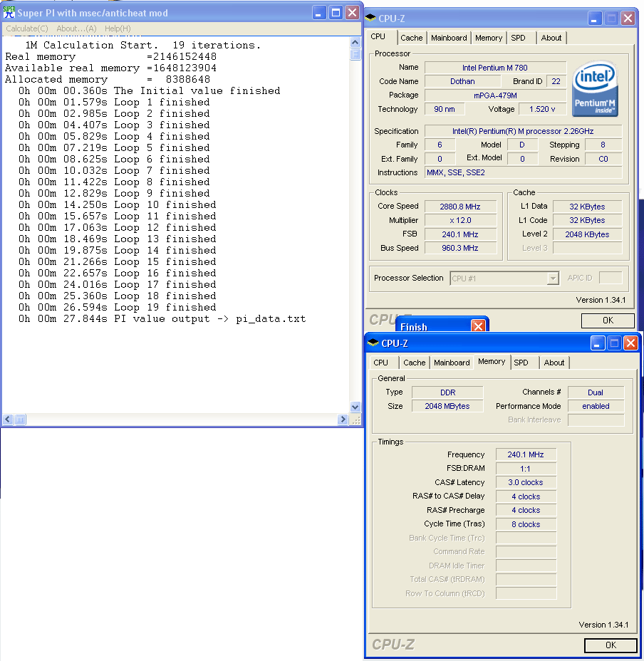The width and height of the screenshot is (644, 661).
Task: Click the Specification field Pentium(R) M processor 2.26GHz
Action: coord(523,131)
